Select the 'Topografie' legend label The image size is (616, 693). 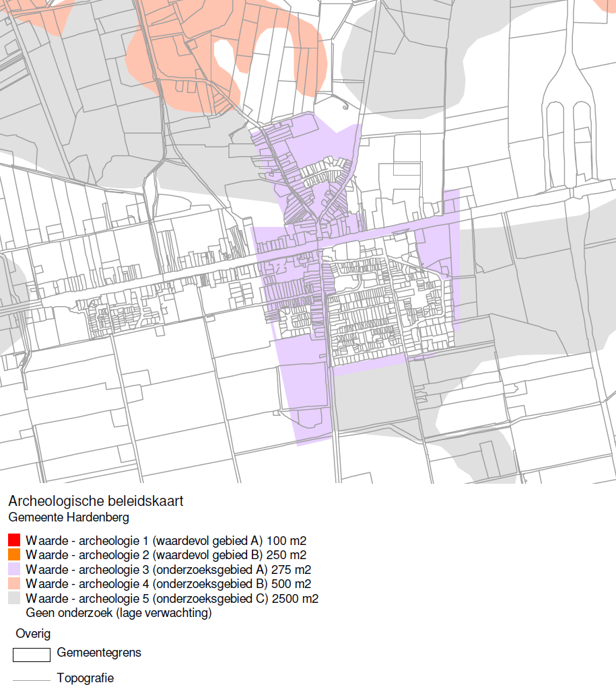pyautogui.click(x=85, y=678)
